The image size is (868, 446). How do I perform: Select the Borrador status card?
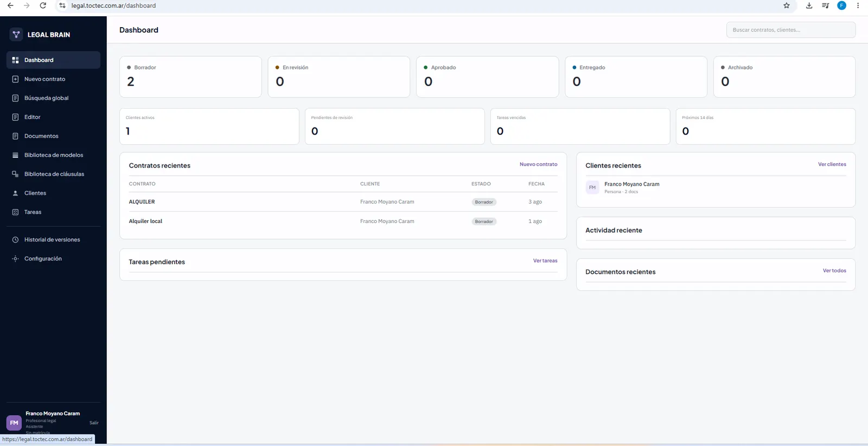[190, 77]
